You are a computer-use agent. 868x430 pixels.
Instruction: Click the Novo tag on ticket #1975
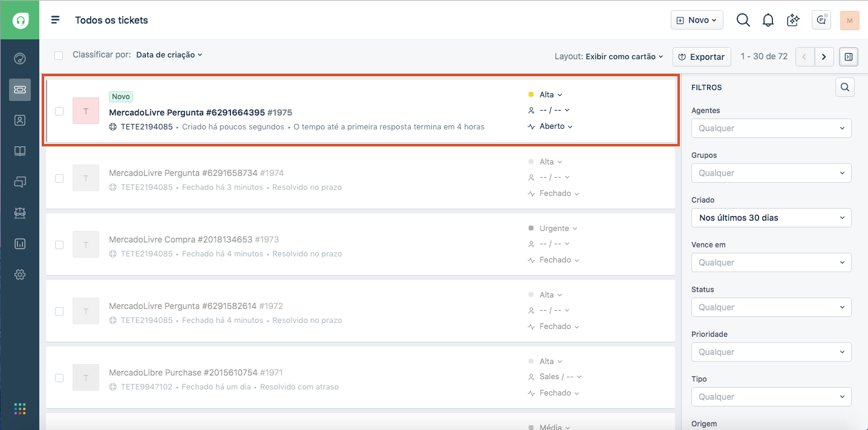click(x=121, y=97)
